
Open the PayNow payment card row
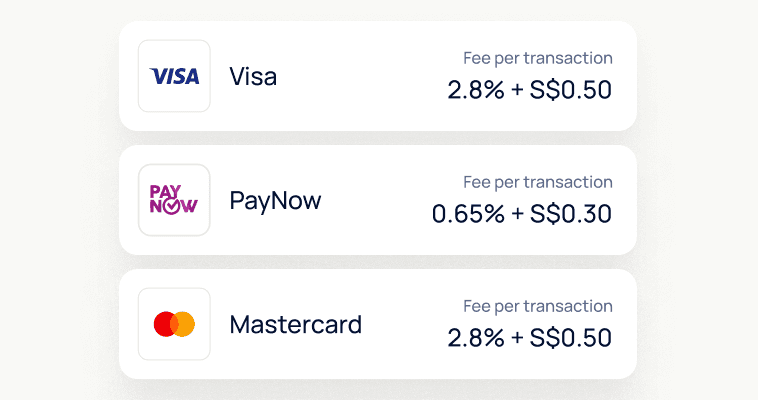[x=378, y=200]
